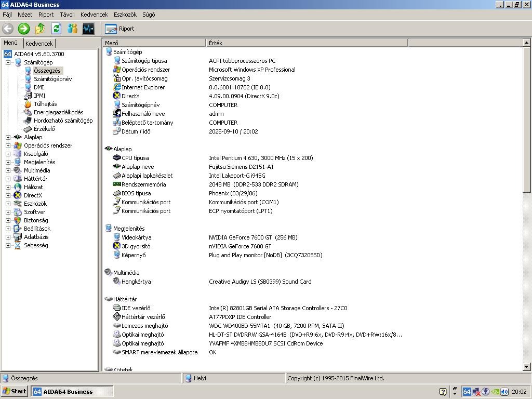Expand the Alaplap tree node
The image size is (532, 399).
point(8,137)
